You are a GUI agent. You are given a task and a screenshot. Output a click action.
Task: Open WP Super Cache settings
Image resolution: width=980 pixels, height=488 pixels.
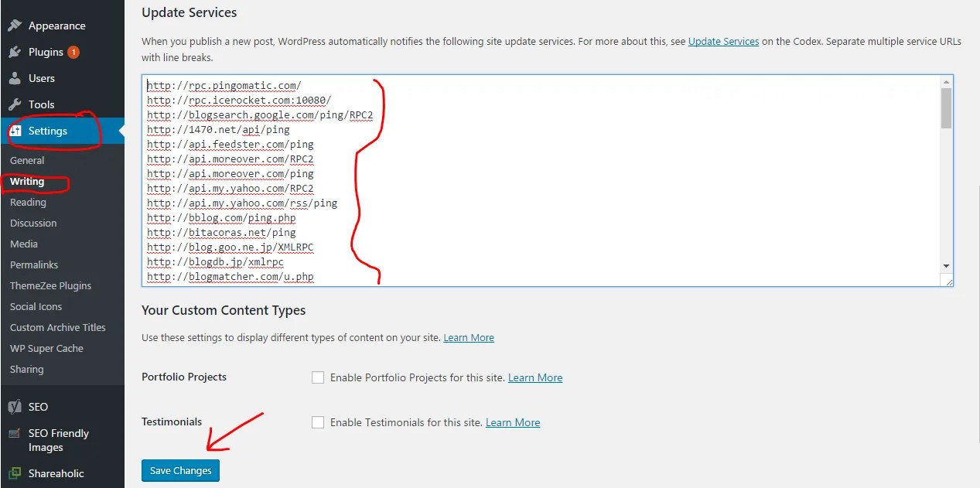pos(46,348)
